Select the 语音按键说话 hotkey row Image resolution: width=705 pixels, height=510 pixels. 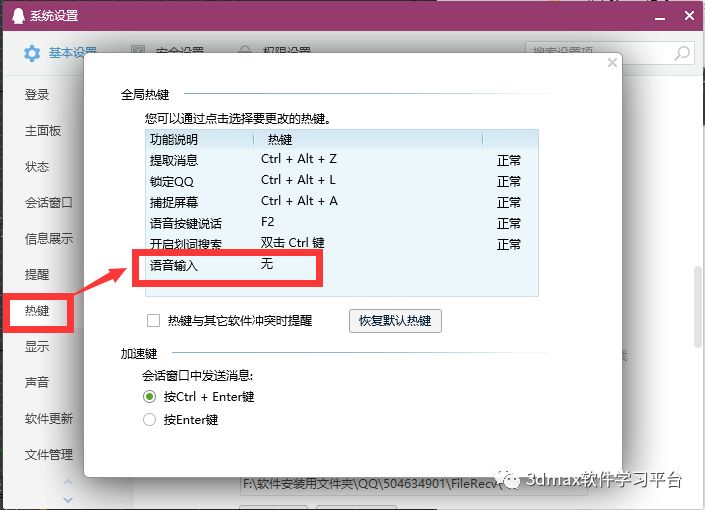[x=342, y=223]
